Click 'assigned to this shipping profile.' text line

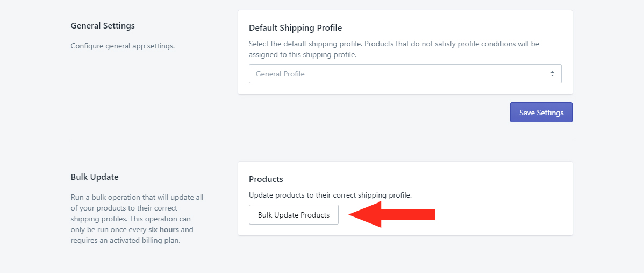tap(302, 54)
